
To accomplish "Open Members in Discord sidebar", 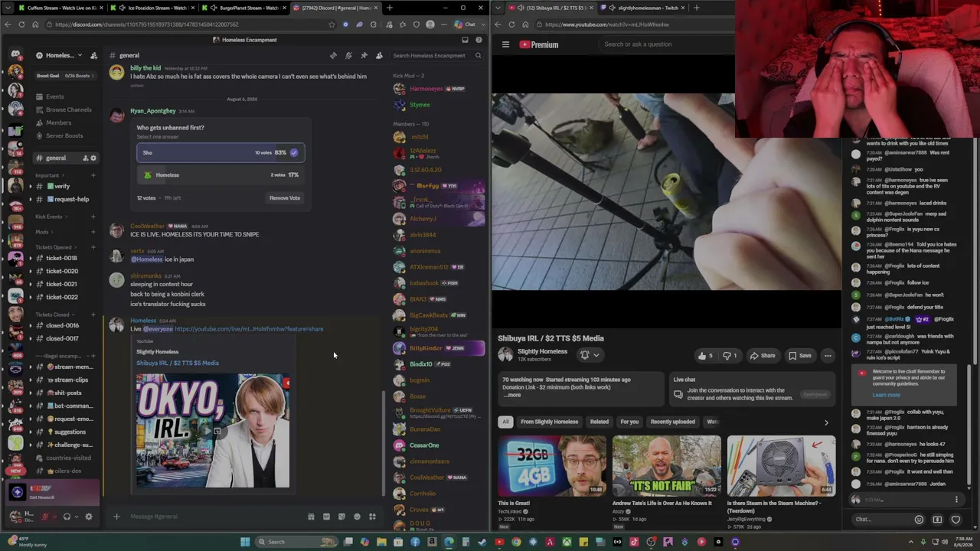I will point(58,122).
